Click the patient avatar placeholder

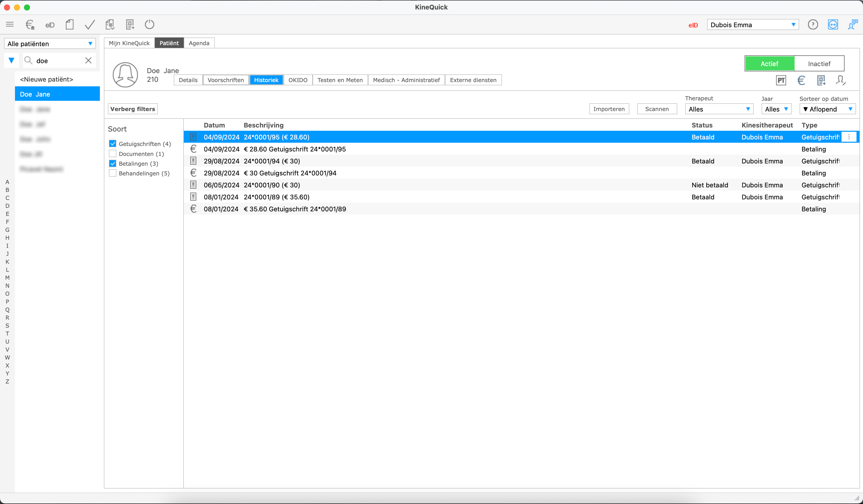(125, 75)
